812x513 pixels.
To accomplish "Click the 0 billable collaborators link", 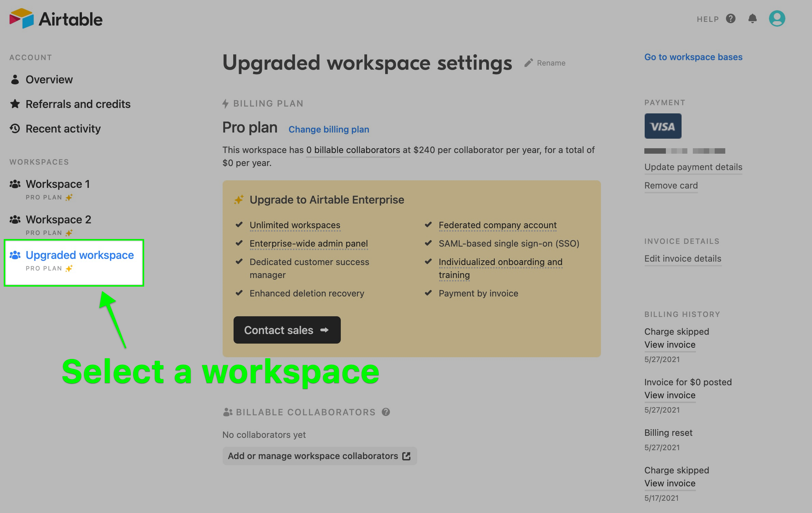I will [x=353, y=150].
